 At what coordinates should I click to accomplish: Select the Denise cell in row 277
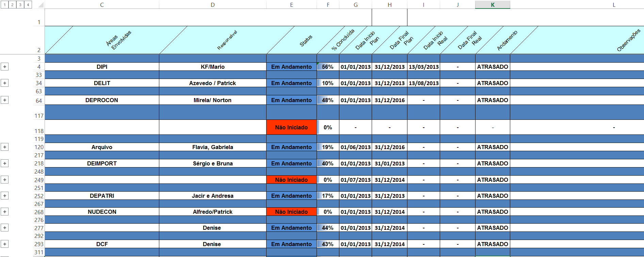[213, 228]
